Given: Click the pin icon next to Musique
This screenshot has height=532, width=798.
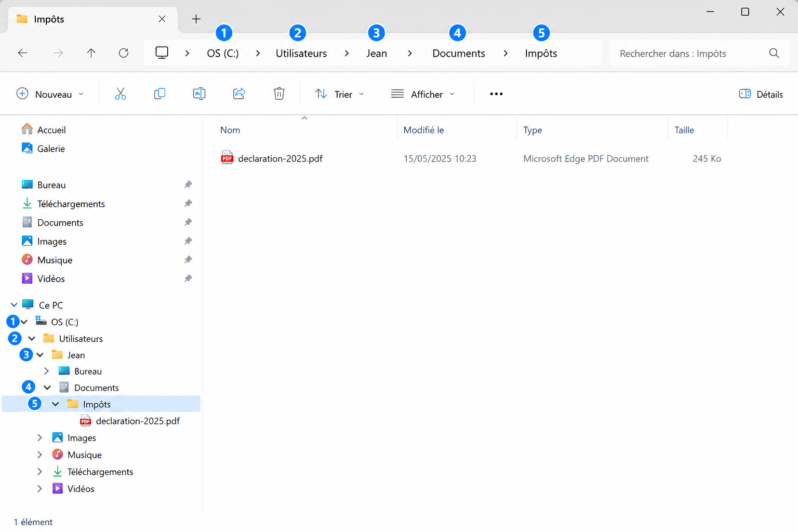Looking at the screenshot, I should [x=188, y=260].
